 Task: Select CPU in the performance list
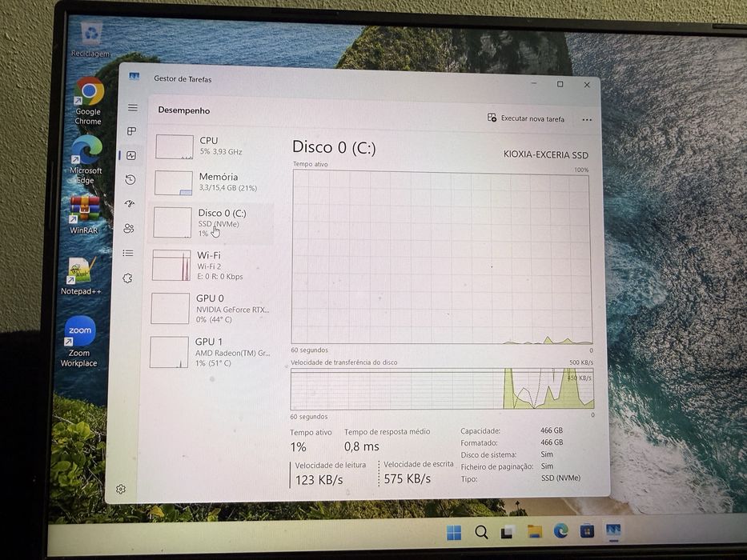point(214,146)
